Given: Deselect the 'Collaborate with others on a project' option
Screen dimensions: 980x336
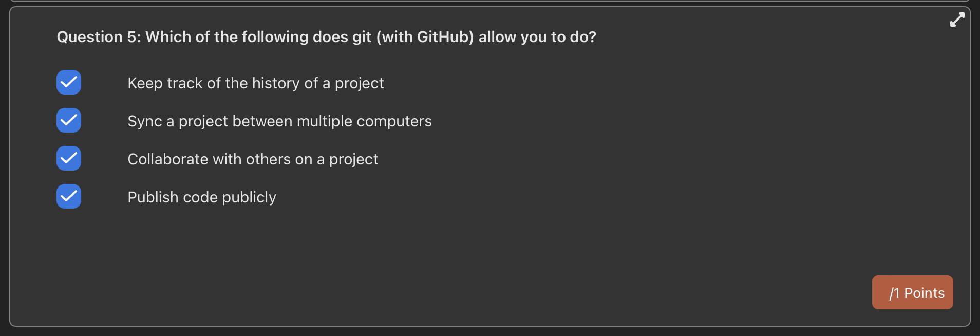Looking at the screenshot, I should pos(68,158).
